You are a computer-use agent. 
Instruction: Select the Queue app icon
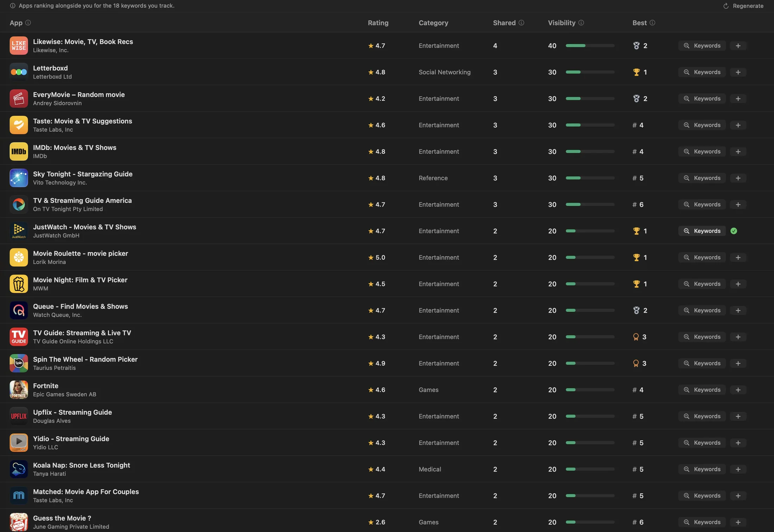19,310
